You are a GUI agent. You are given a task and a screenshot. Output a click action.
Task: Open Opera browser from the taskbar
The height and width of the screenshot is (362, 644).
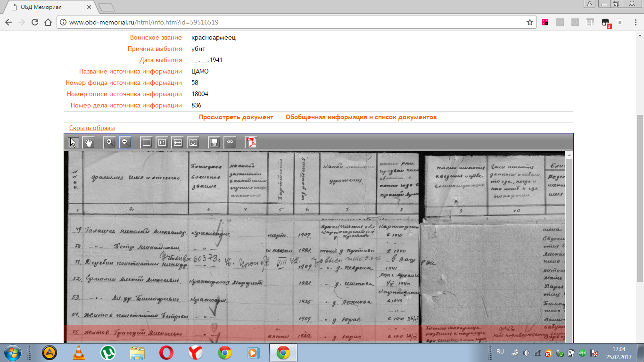click(166, 353)
